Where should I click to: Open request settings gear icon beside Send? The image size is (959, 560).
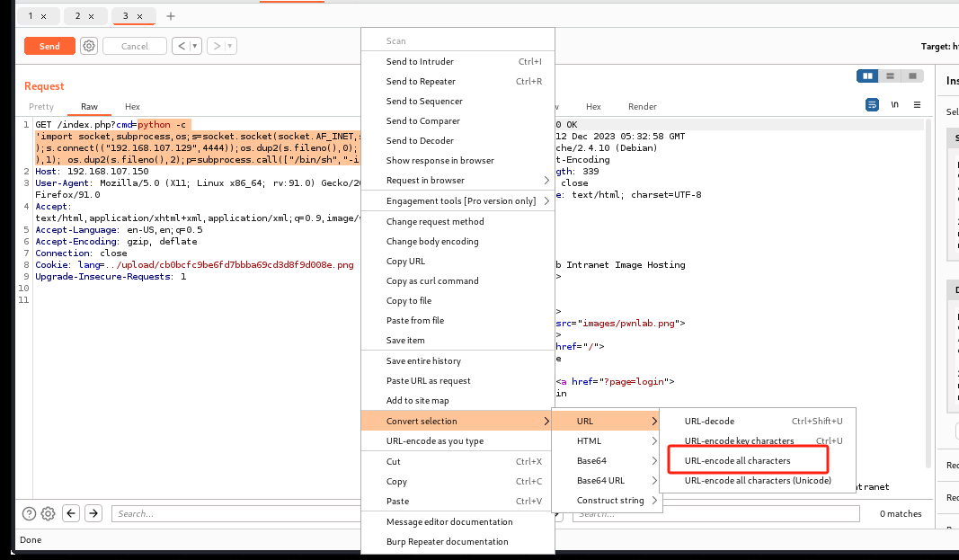pyautogui.click(x=89, y=46)
